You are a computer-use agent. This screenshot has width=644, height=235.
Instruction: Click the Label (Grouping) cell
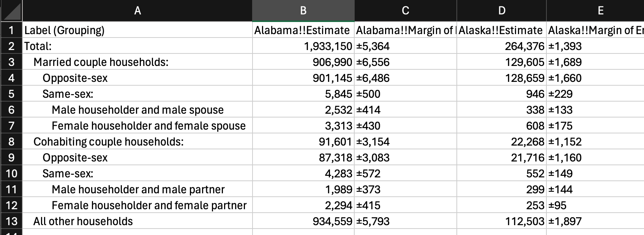(x=137, y=30)
